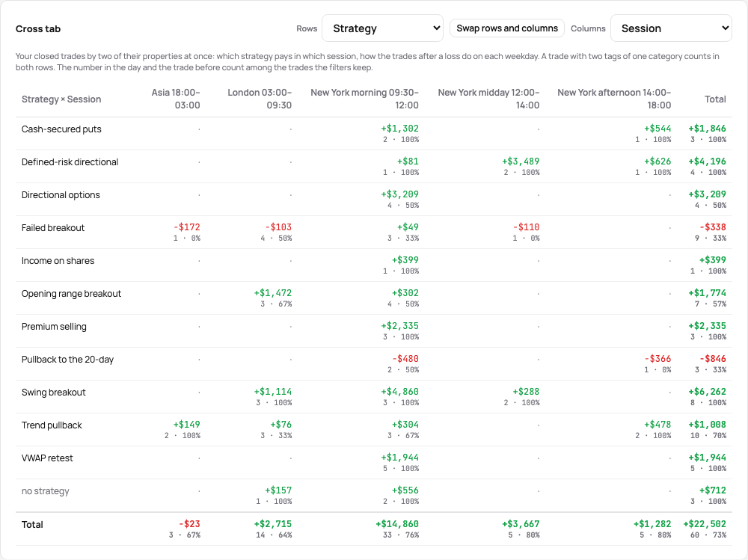This screenshot has width=748, height=560.
Task: Click the +$6,262 Swing breakout total
Action: [x=707, y=396]
